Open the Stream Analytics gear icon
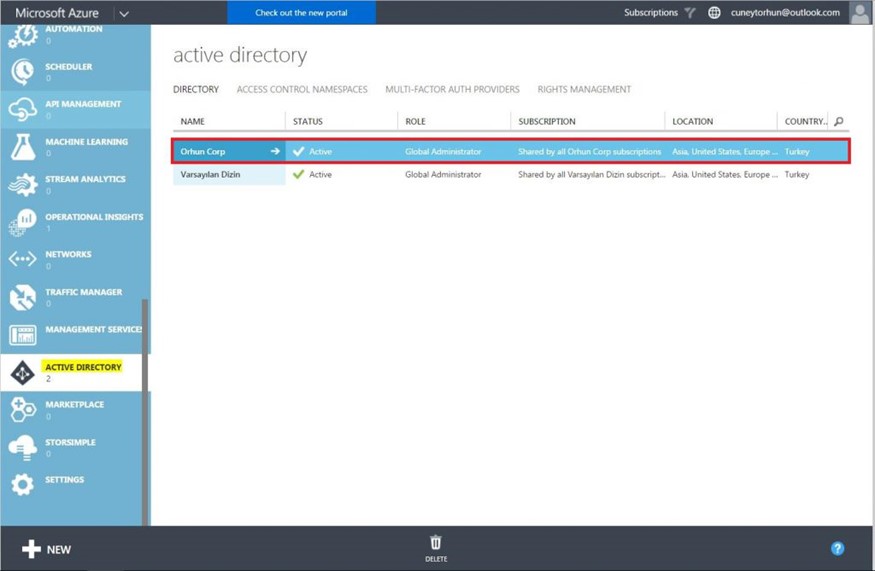 point(22,185)
